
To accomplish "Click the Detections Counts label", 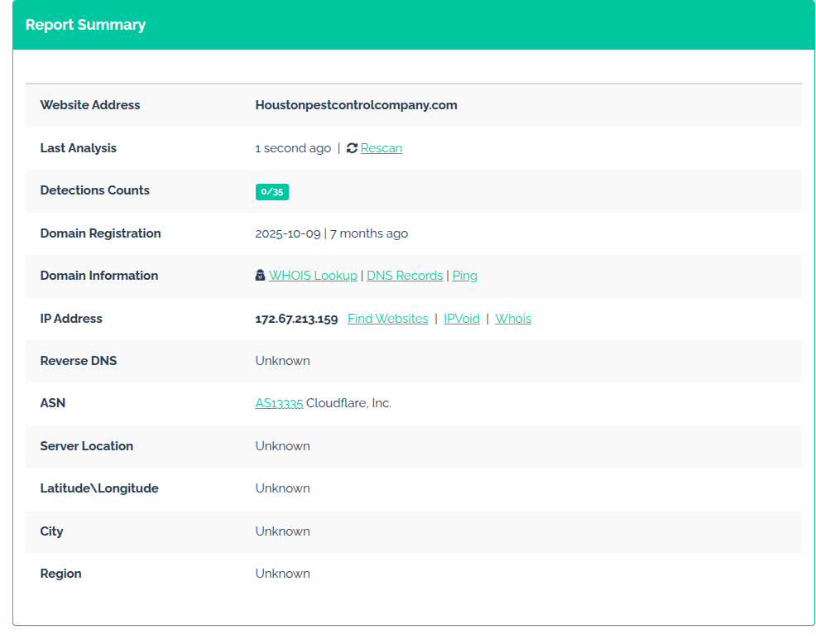I will coord(94,190).
